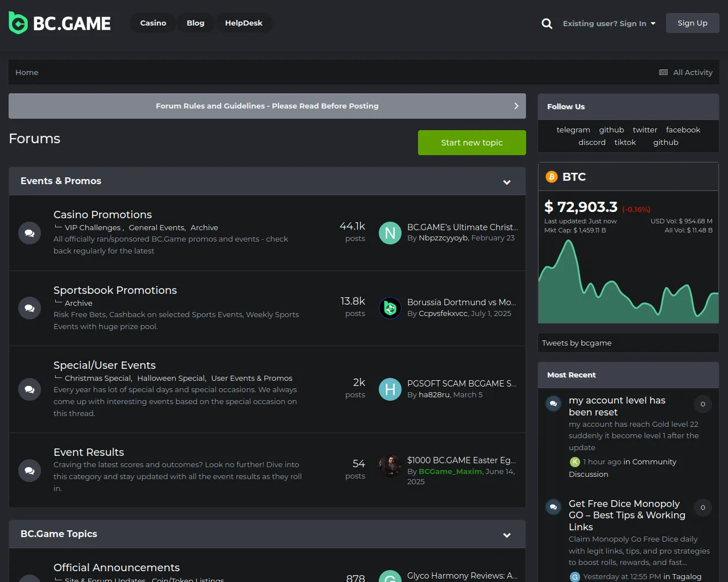Open BCGame_Maxim's profile photo
The image size is (728, 582).
pyautogui.click(x=390, y=466)
